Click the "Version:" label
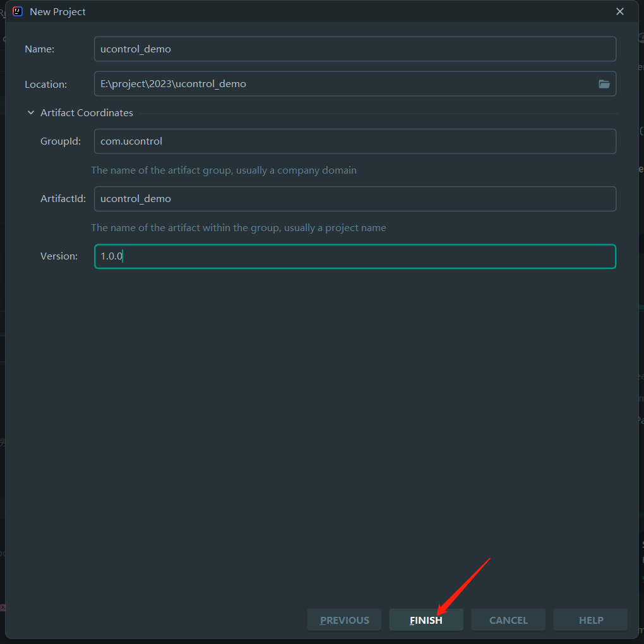Viewport: 644px width, 644px height. coord(59,256)
